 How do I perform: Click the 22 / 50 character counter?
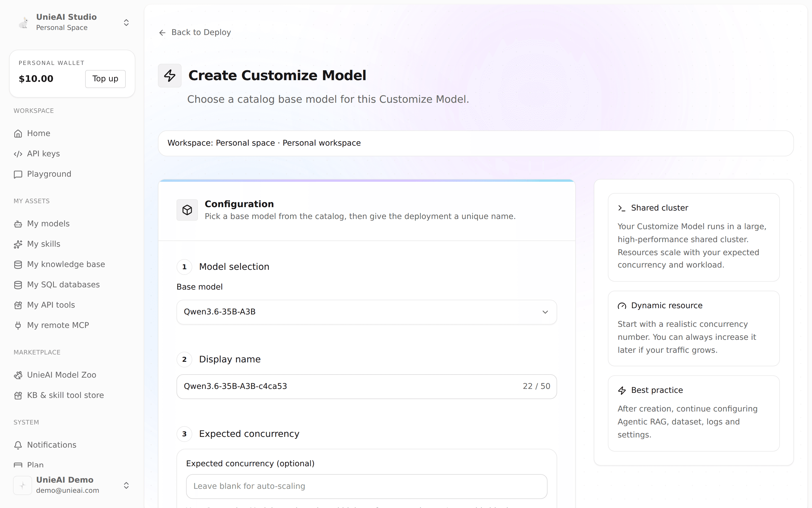tap(536, 386)
